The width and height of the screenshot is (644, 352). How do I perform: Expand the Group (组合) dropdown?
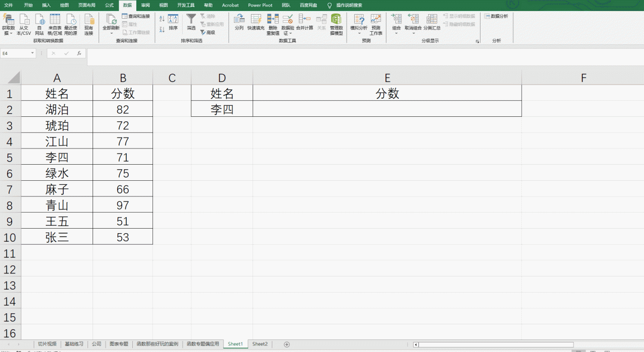(396, 33)
